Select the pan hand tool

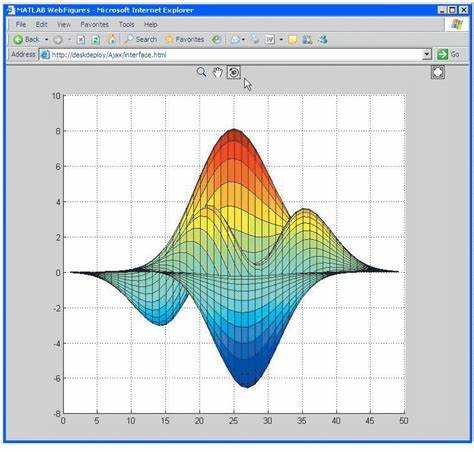pyautogui.click(x=218, y=72)
